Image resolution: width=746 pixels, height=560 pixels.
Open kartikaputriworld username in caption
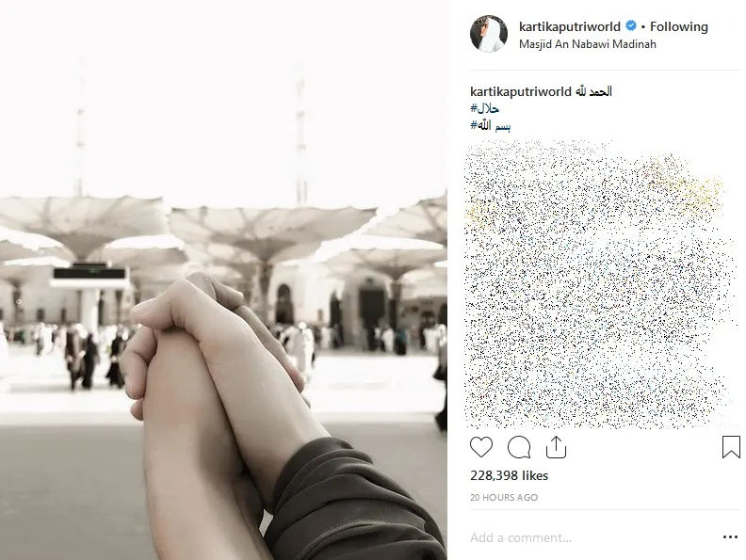[x=521, y=91]
